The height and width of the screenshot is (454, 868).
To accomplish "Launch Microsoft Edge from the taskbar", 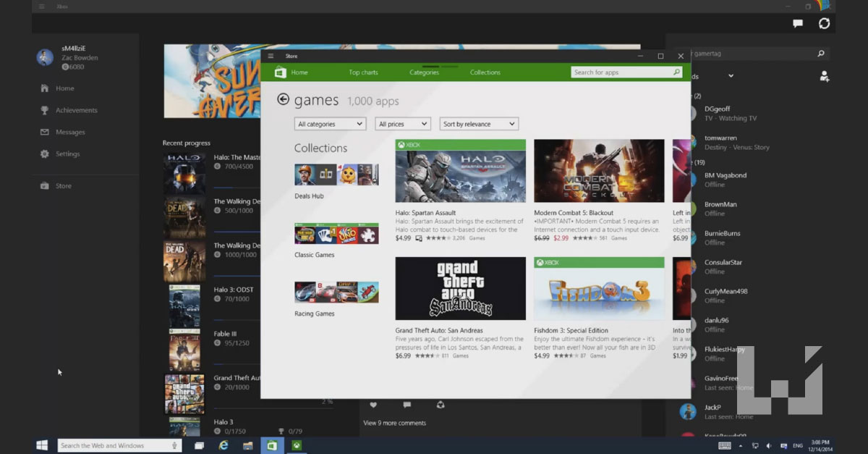I will (224, 445).
